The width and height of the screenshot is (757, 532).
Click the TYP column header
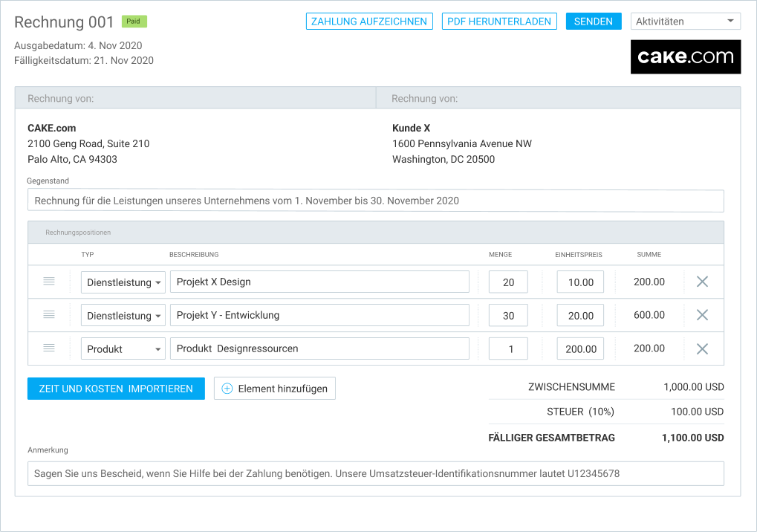[88, 255]
